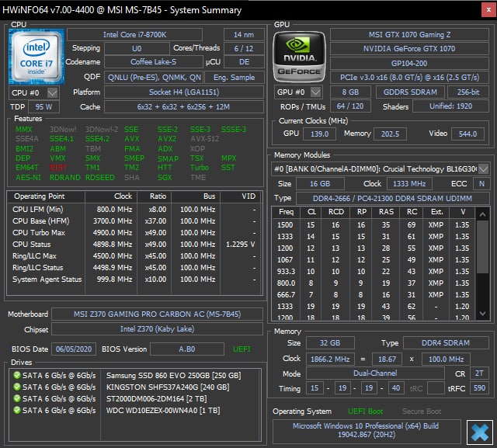Click the PCIe v3.0 x16 bus field
497x448 pixels.
click(409, 78)
